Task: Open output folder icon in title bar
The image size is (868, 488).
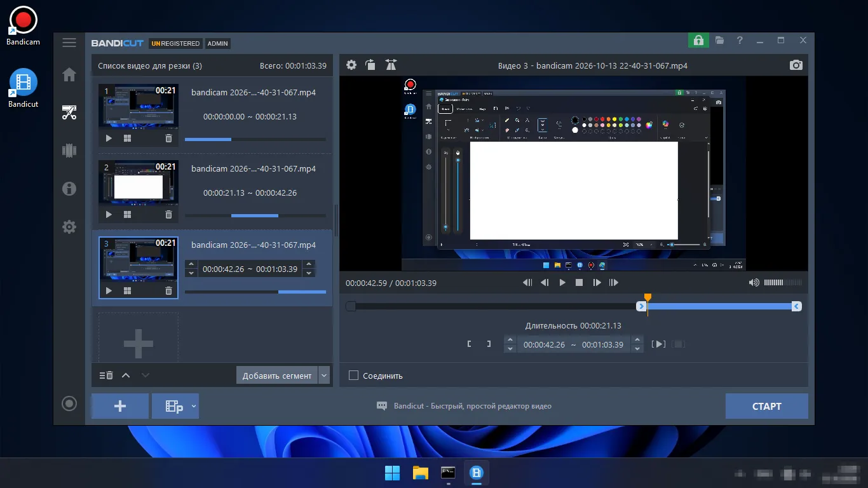Action: click(x=719, y=40)
